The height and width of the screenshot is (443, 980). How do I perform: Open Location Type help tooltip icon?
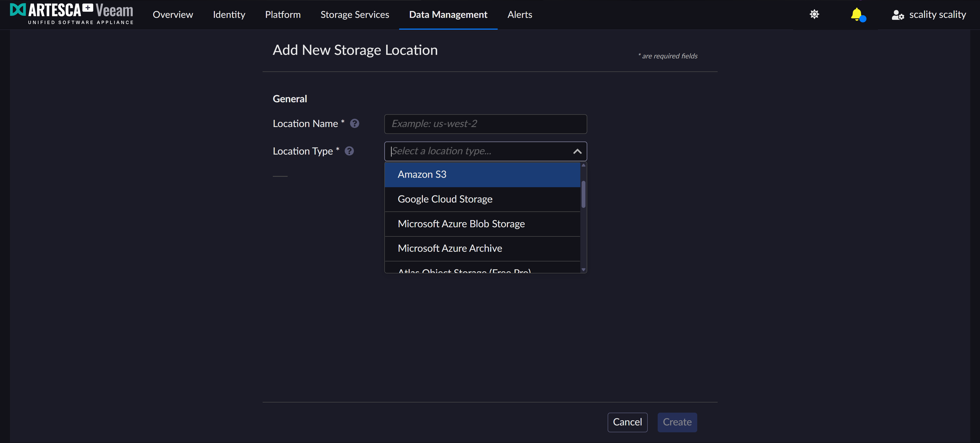coord(349,151)
